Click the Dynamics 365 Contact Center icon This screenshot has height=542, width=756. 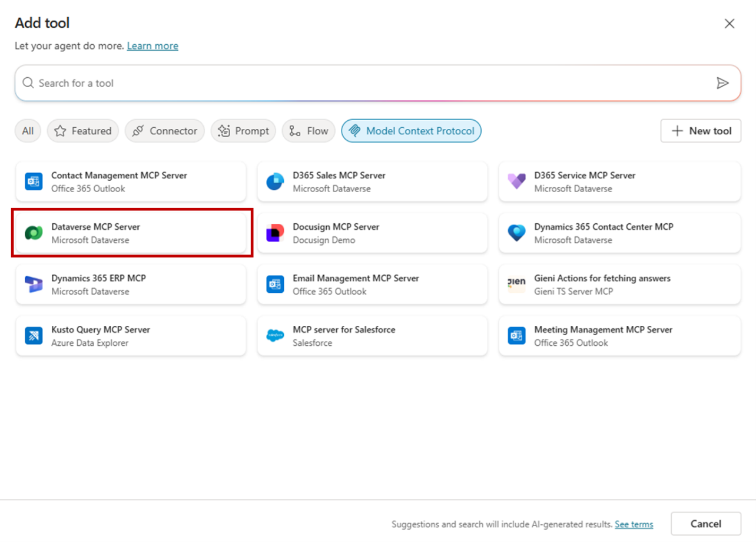pos(516,233)
